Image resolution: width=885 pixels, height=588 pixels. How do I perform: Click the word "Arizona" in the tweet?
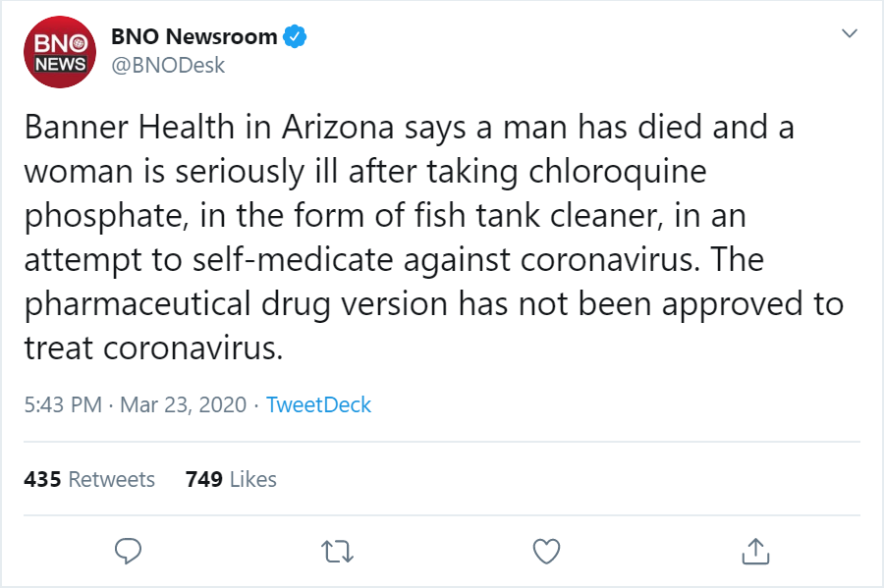tap(338, 127)
